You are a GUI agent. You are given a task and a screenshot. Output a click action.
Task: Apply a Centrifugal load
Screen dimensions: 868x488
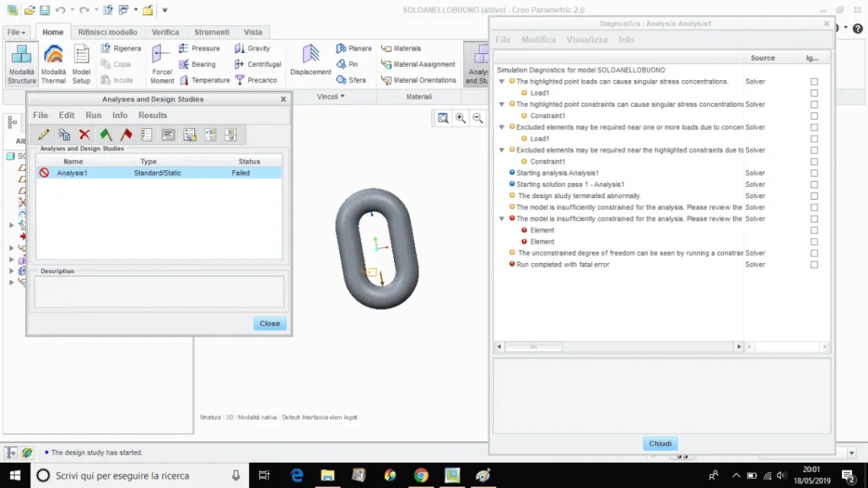point(258,64)
